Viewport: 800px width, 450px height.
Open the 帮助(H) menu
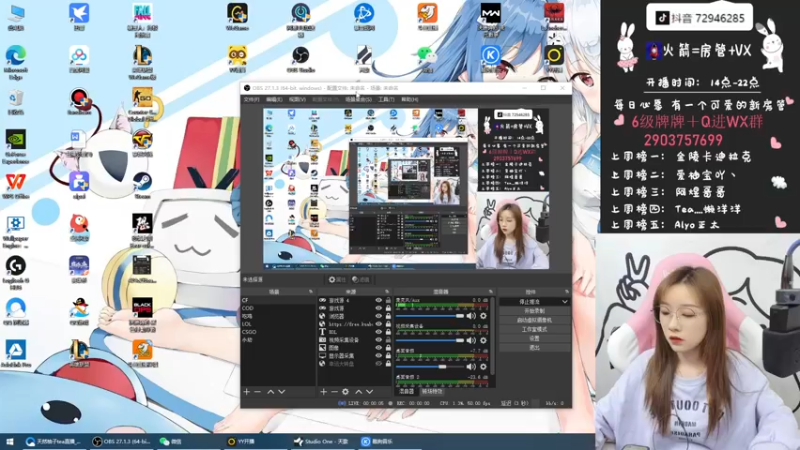point(410,99)
